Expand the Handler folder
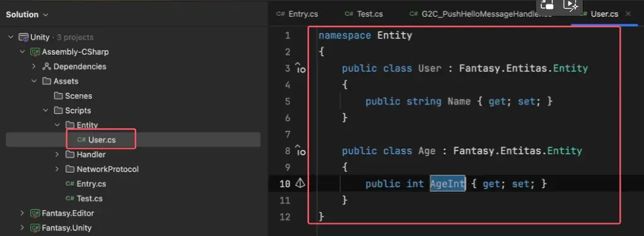644x236 pixels. (57, 155)
